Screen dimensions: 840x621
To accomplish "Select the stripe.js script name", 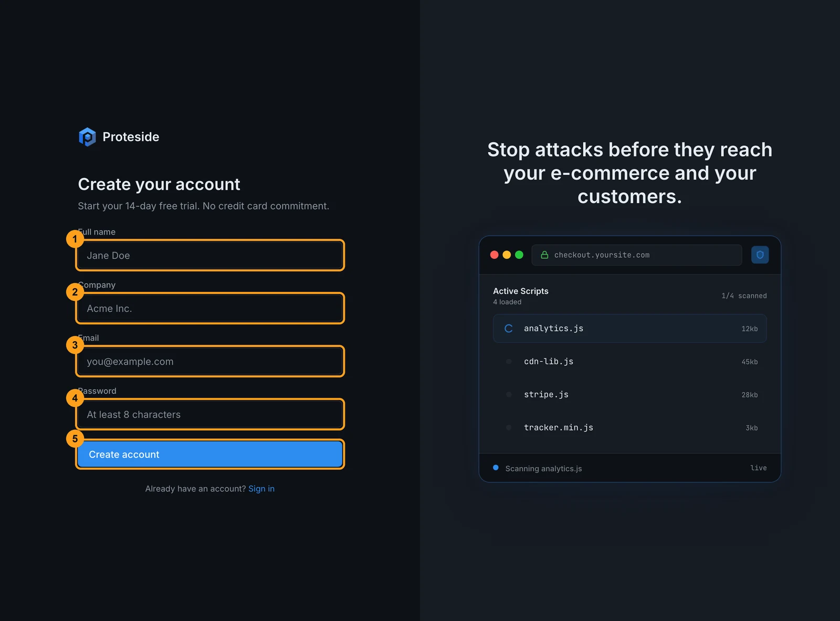I will pyautogui.click(x=546, y=395).
